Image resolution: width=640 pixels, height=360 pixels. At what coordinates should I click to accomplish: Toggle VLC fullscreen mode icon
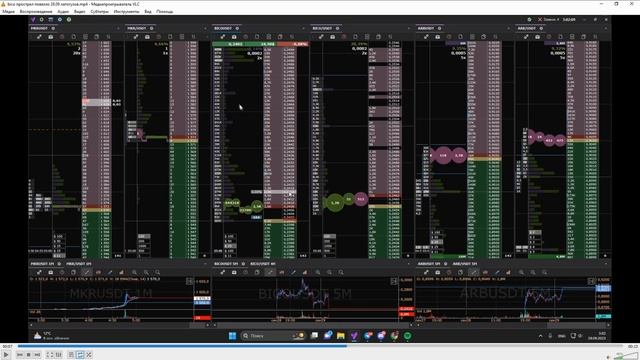point(49,355)
